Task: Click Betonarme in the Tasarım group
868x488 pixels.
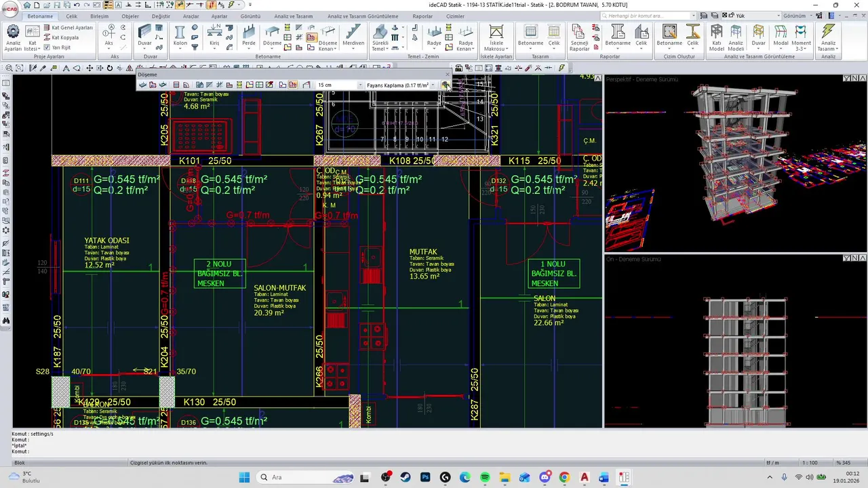Action: [x=530, y=37]
